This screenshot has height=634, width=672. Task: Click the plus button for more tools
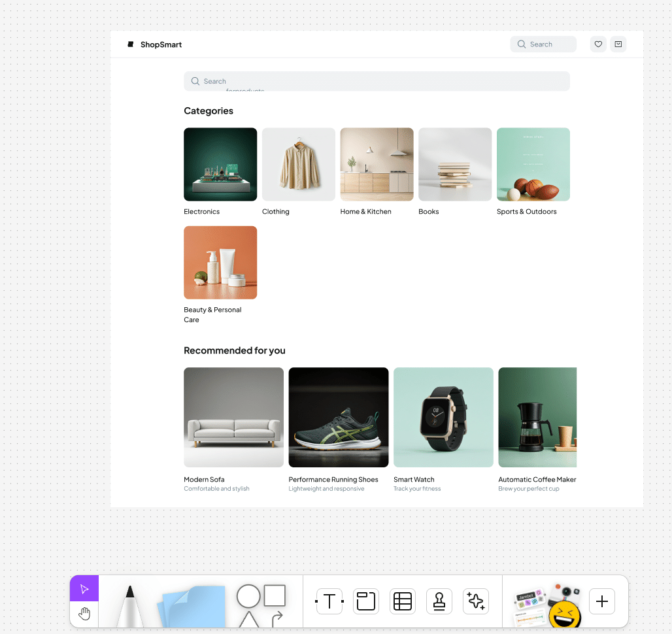[601, 601]
